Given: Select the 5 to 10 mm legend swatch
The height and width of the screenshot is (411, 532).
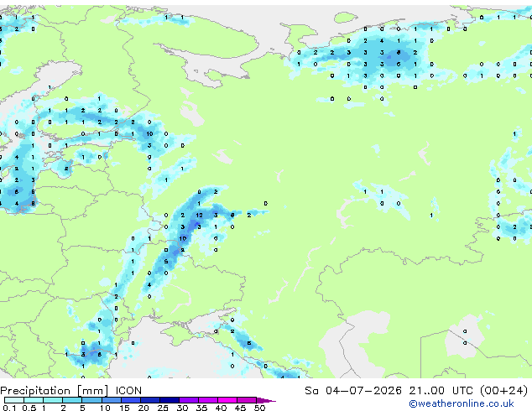Looking at the screenshot, I should pyautogui.click(x=91, y=400).
